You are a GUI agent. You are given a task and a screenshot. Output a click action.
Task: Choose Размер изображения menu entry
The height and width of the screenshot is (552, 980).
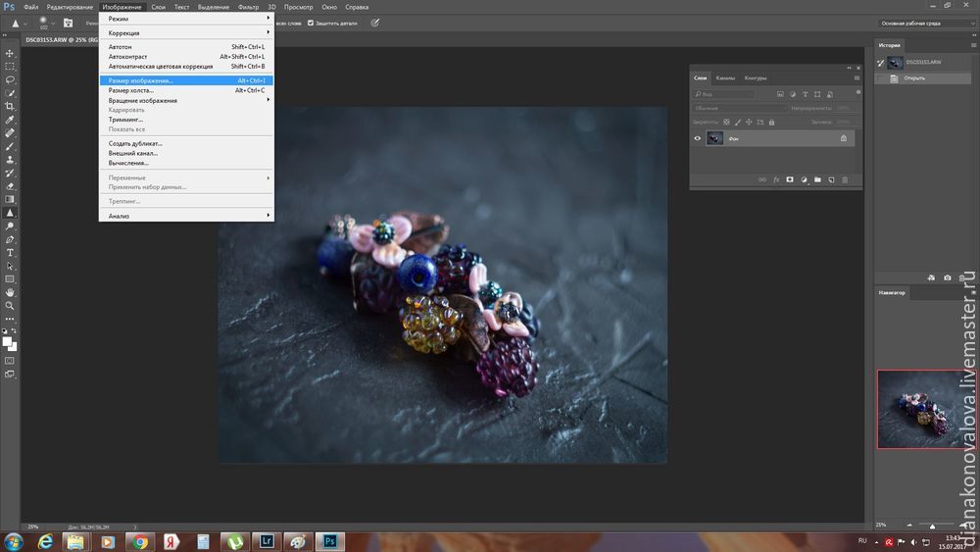[x=186, y=80]
